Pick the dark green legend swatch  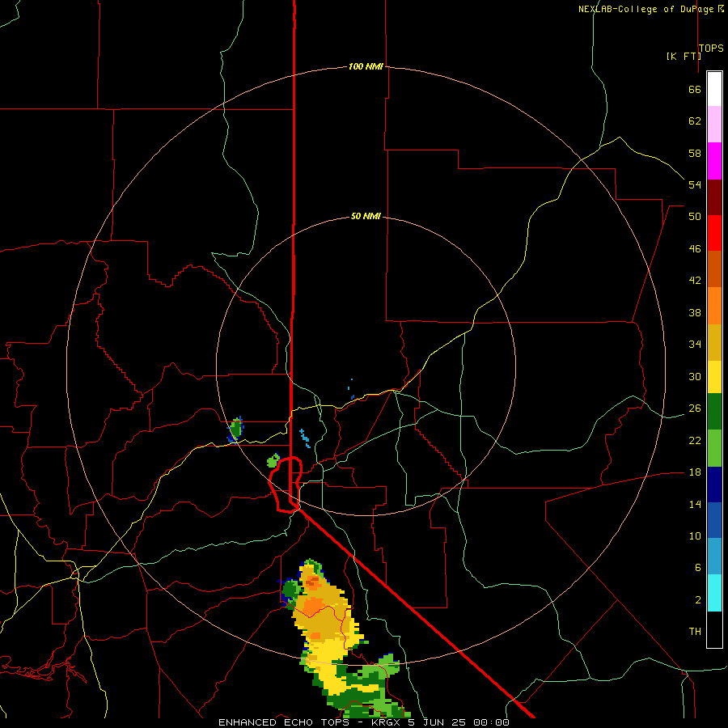[x=714, y=412]
